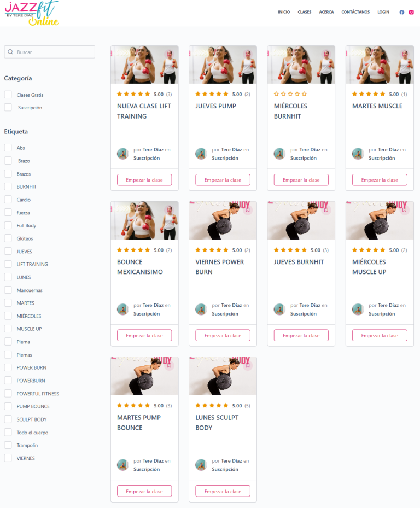420x508 pixels.
Task: Check the Suscripción category checkbox
Action: (x=8, y=107)
